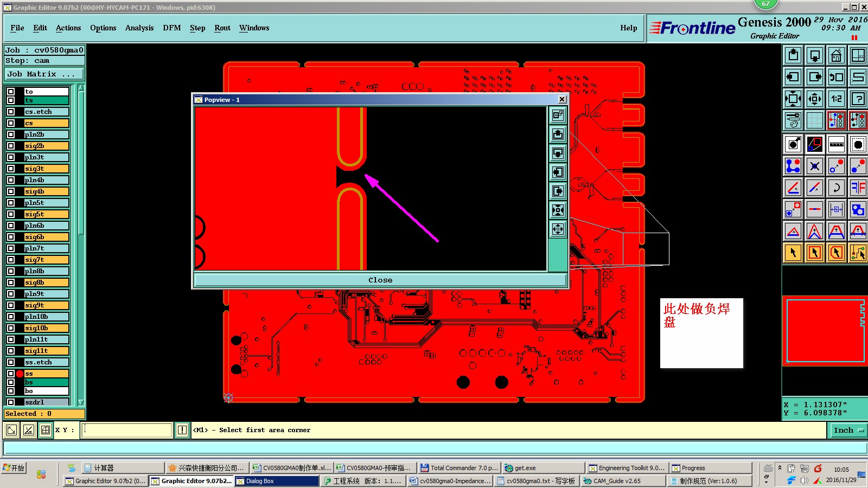Click the Job Matrix ... button

(x=44, y=74)
